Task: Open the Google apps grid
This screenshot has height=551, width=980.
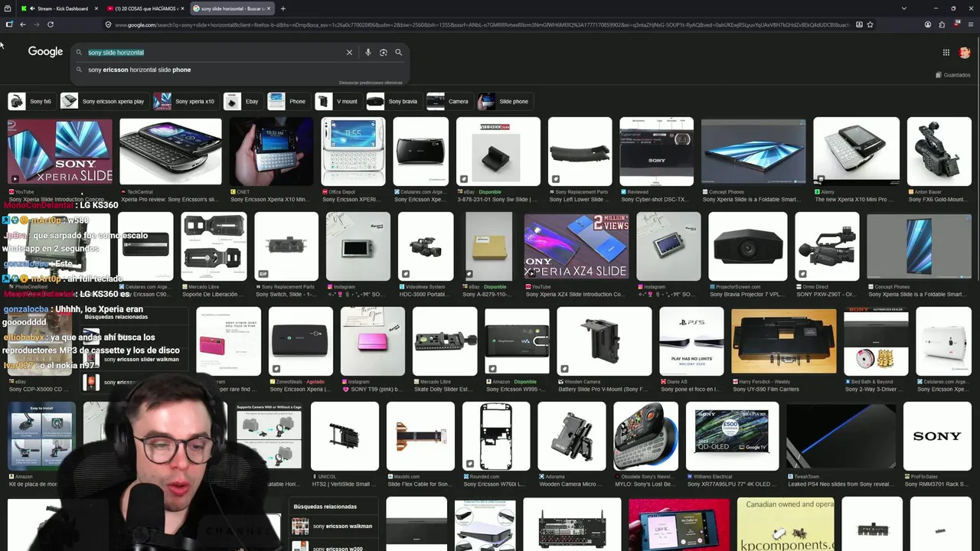Action: tap(946, 52)
